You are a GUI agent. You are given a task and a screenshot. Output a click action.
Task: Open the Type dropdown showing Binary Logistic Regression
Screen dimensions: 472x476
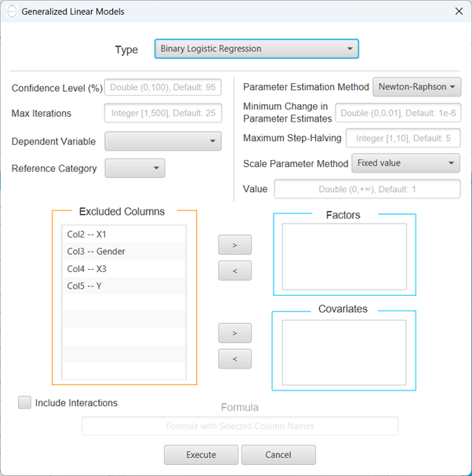pos(256,49)
